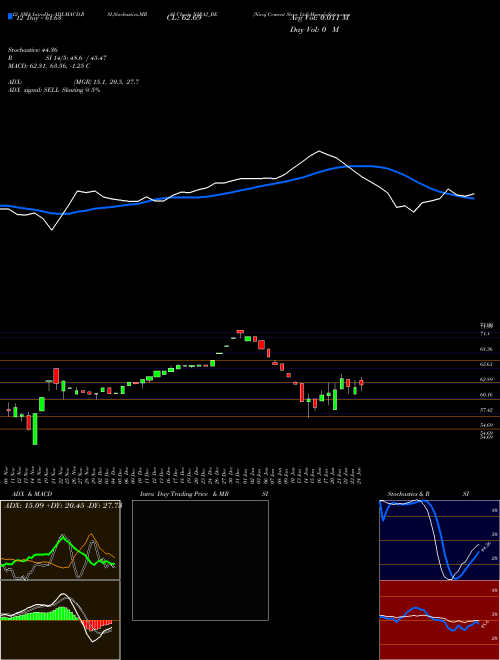Click the 'ADX signal: SELL Slowing @ 5%' line
The image size is (500, 660).
(x=54, y=90)
